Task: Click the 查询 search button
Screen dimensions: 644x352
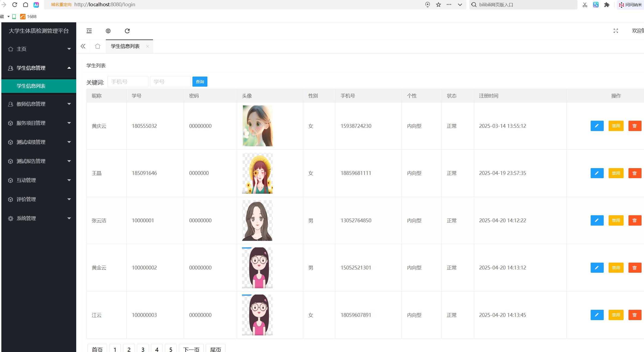Action: point(200,82)
